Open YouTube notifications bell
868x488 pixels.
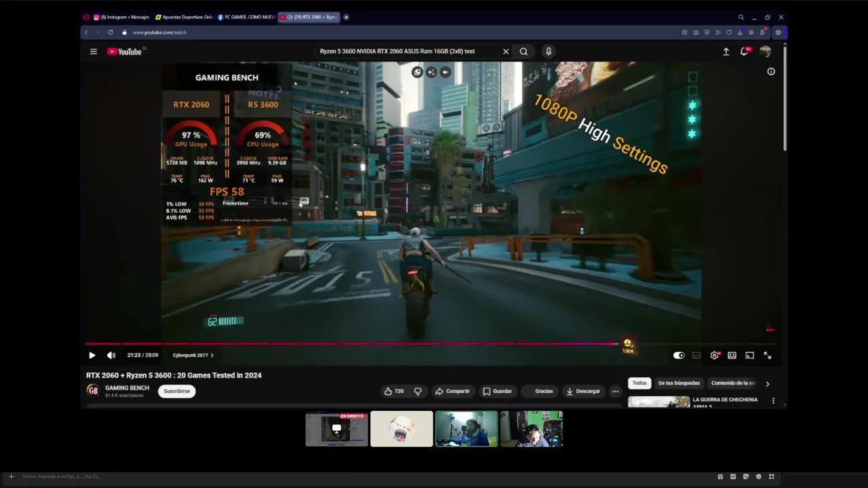coord(745,52)
